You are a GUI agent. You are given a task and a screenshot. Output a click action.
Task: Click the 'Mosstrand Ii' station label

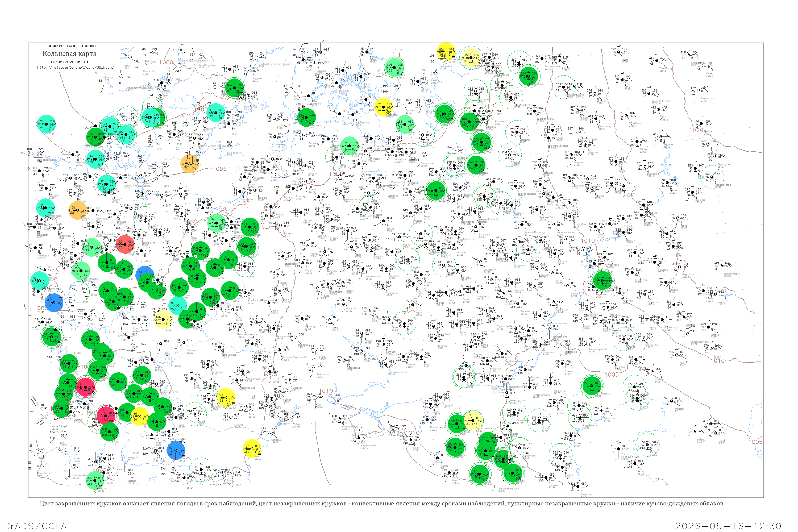pyautogui.click(x=149, y=72)
